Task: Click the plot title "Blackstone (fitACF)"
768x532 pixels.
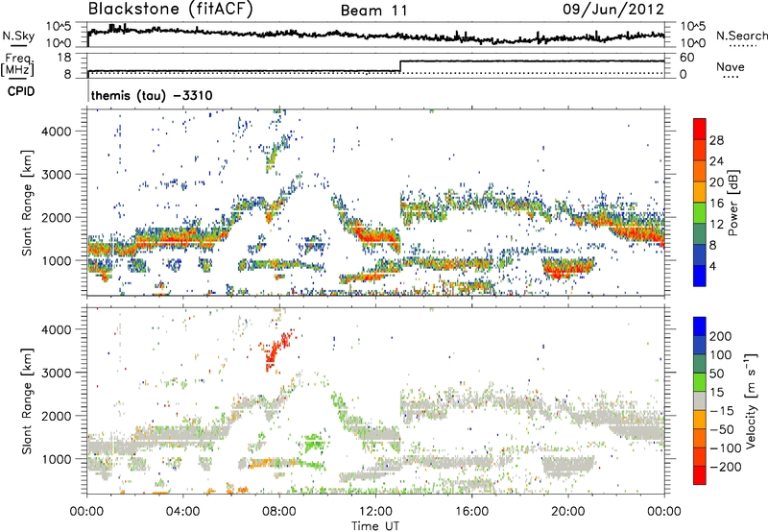Action: pos(171,10)
